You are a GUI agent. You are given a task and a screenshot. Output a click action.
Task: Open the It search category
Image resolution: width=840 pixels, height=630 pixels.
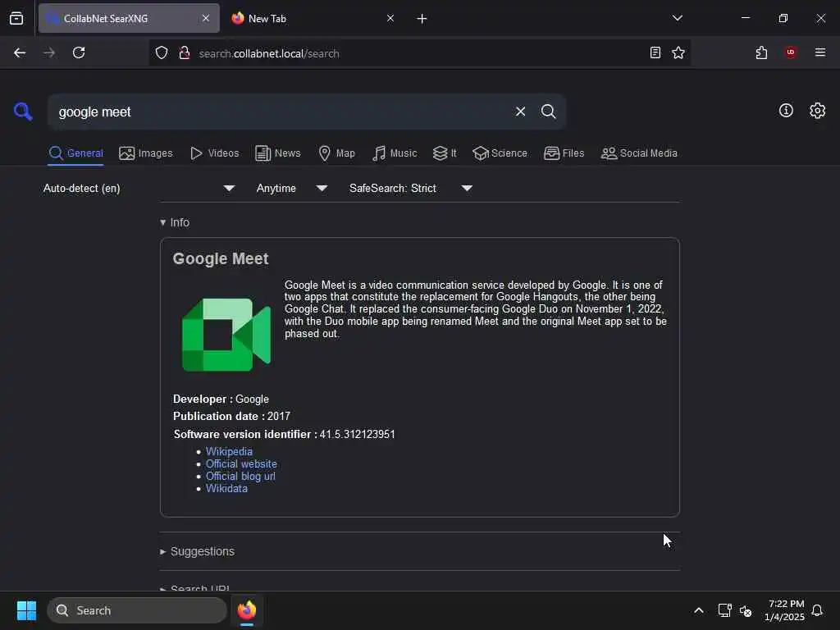pyautogui.click(x=444, y=153)
